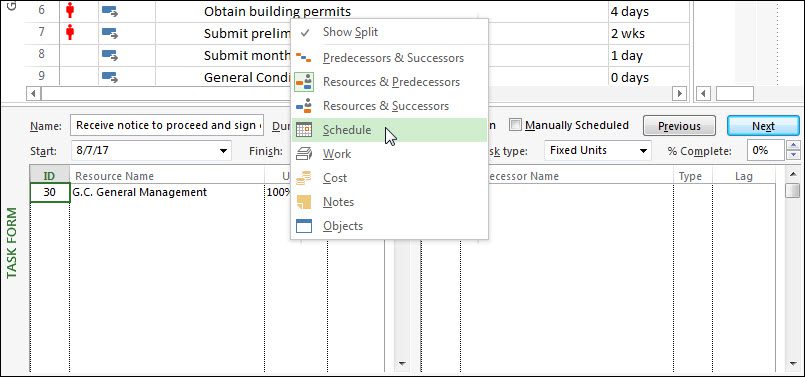Enable the Manually Scheduled checkbox
Viewport: 805px width, 377px height.
[515, 125]
